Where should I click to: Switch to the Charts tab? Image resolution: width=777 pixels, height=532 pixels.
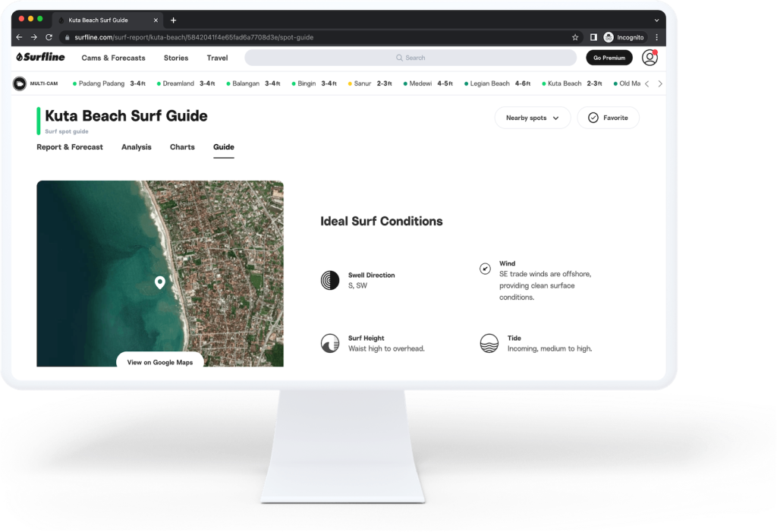tap(182, 146)
